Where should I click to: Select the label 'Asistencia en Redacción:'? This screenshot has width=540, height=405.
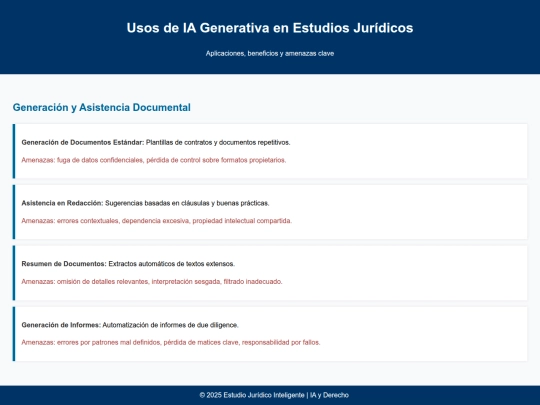[x=62, y=203]
